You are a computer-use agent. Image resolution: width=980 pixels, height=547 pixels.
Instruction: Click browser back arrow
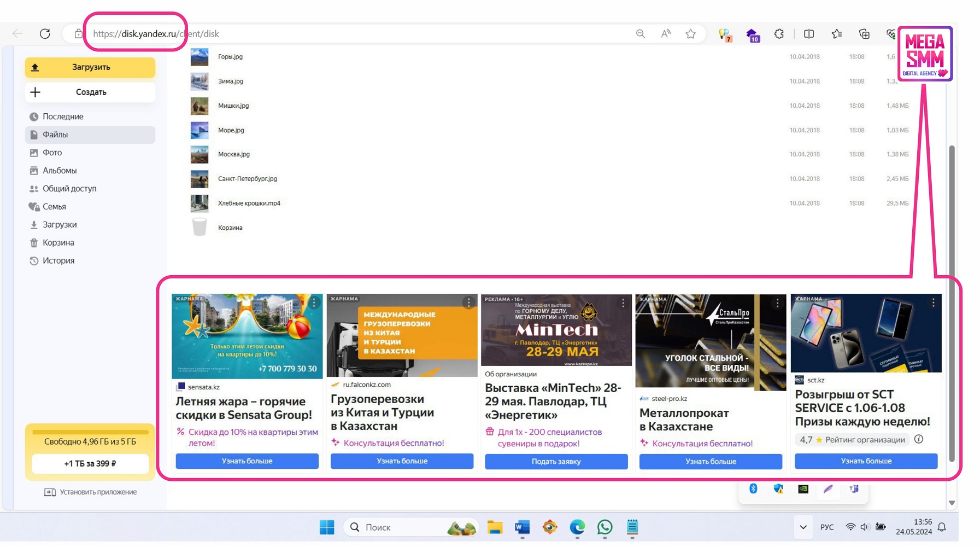pos(17,34)
